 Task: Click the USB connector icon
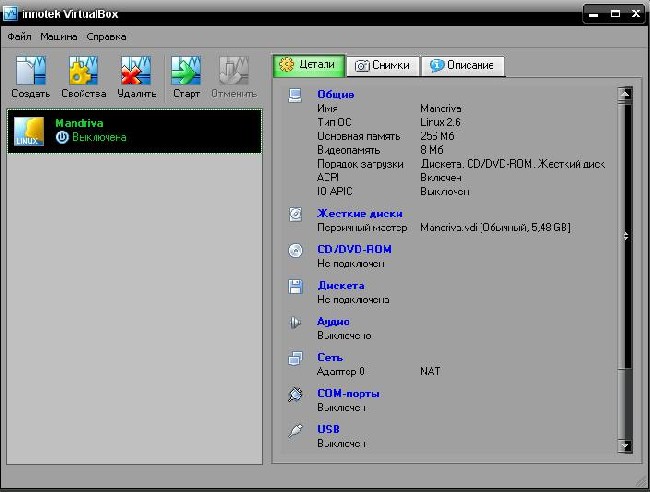tap(295, 430)
